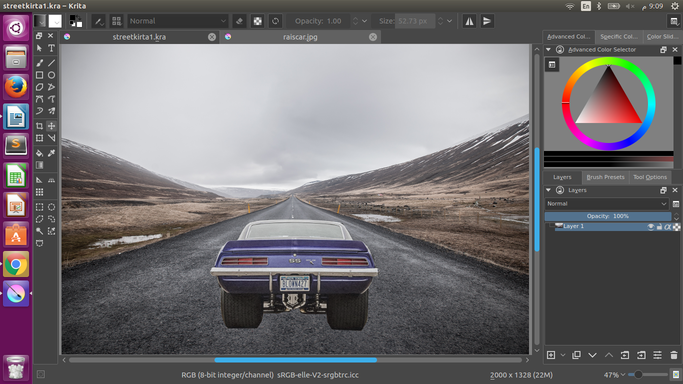This screenshot has height=384, width=683.
Task: Expand brush size dropdown arrow
Action: (x=450, y=21)
